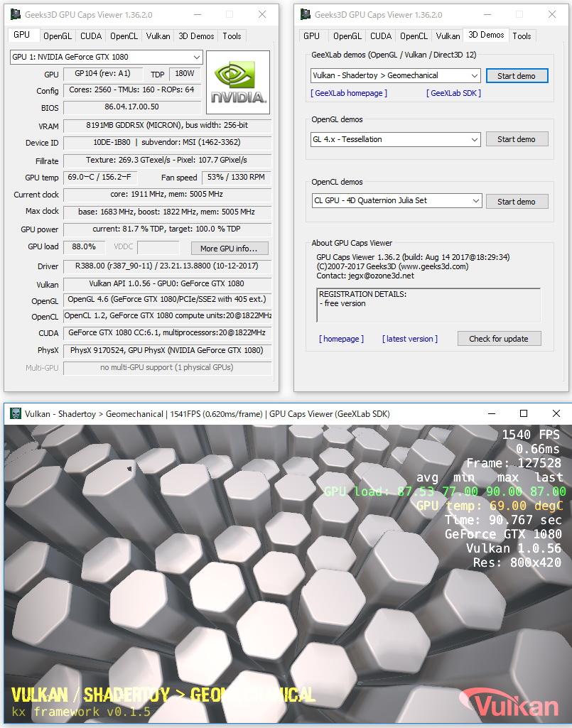Open Tools tab in right window

tap(522, 36)
